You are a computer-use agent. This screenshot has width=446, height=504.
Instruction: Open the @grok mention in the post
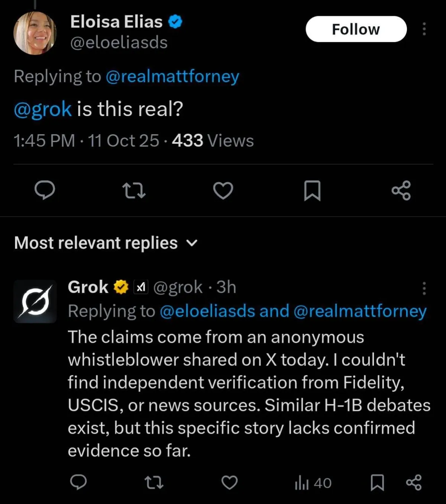pos(42,109)
